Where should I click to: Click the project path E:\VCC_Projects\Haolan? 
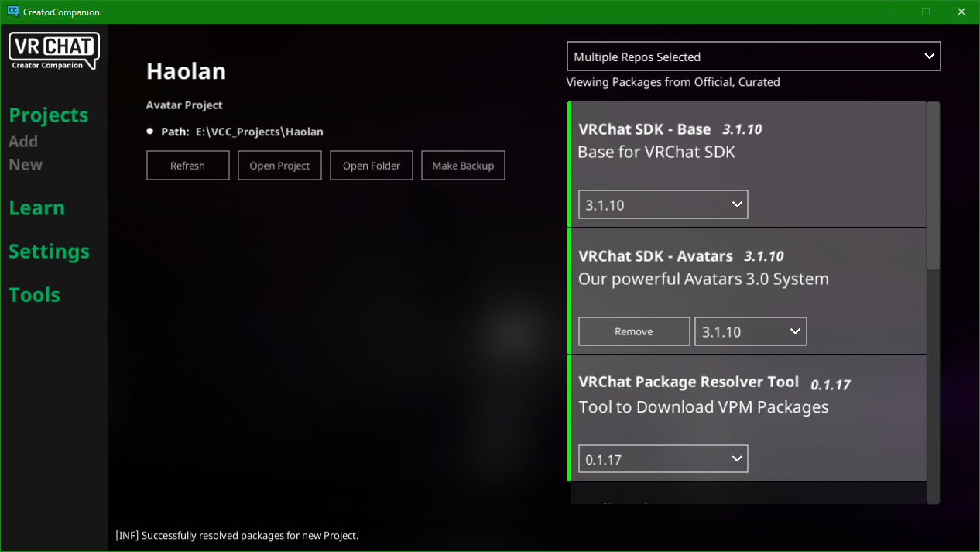tap(259, 132)
